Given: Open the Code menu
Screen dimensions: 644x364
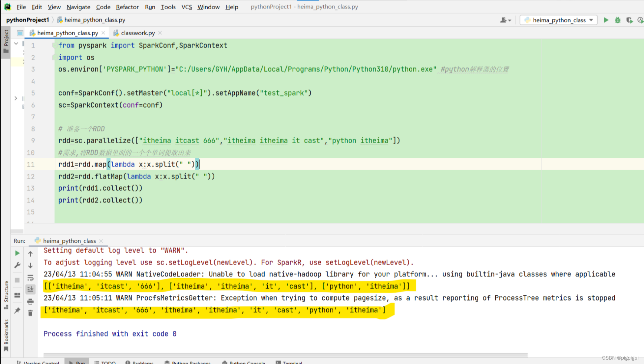Looking at the screenshot, I should [x=103, y=7].
